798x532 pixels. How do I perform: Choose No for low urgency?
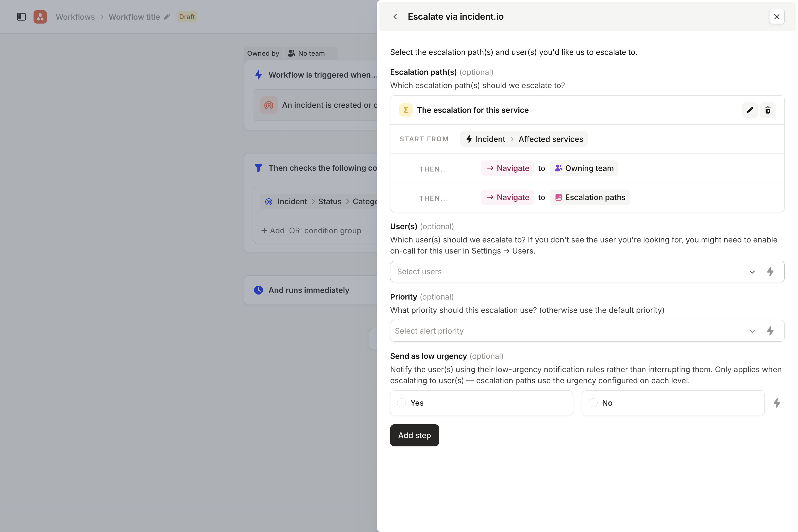[x=673, y=403]
